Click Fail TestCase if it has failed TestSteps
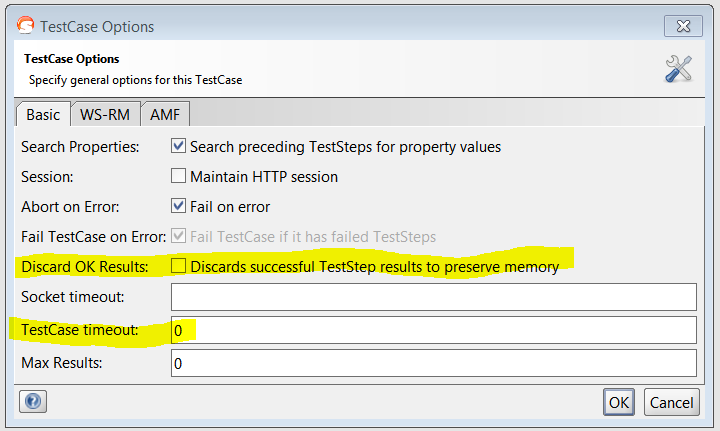 [179, 237]
